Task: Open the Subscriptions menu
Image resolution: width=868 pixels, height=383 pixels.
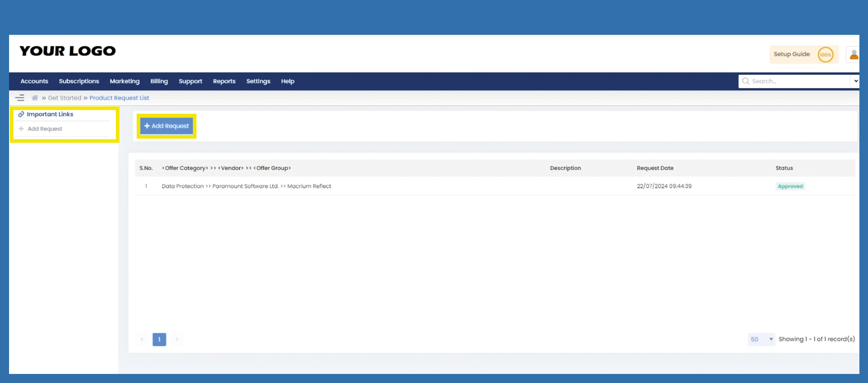Action: click(x=79, y=81)
